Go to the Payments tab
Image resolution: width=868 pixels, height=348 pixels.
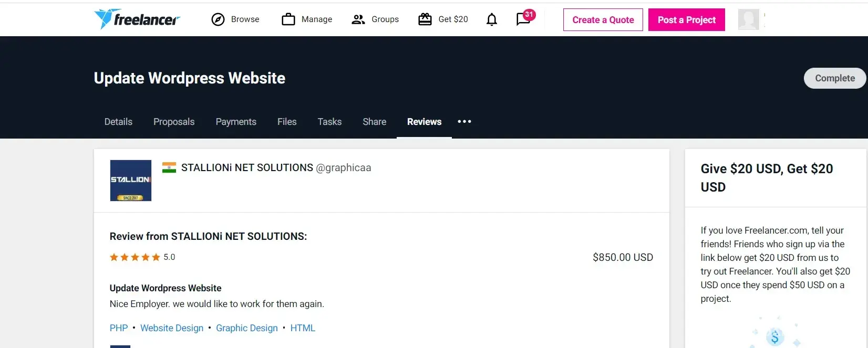[x=236, y=122]
